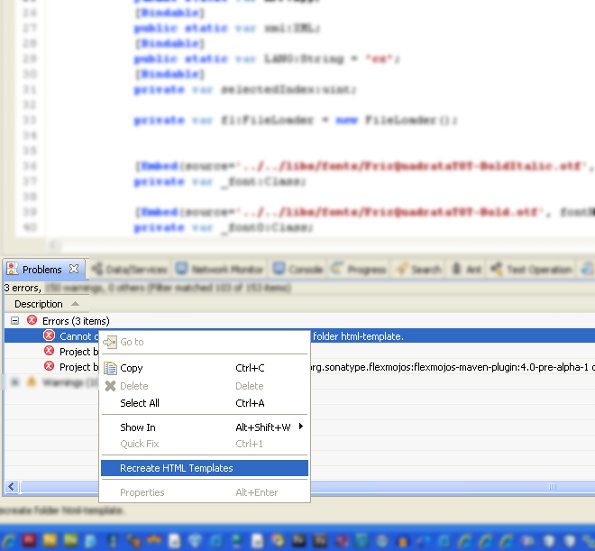Sort by the Description column header
The image size is (595, 551).
coord(38,304)
